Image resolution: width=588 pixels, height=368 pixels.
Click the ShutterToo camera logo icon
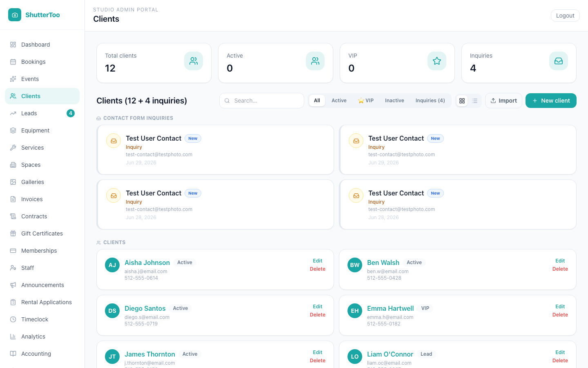pyautogui.click(x=15, y=15)
